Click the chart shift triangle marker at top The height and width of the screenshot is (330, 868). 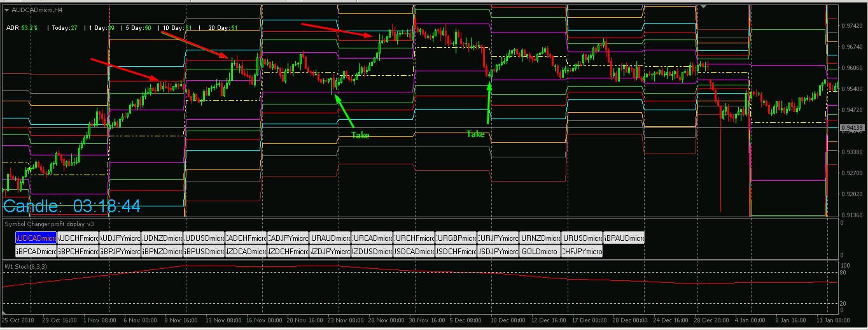[x=703, y=7]
